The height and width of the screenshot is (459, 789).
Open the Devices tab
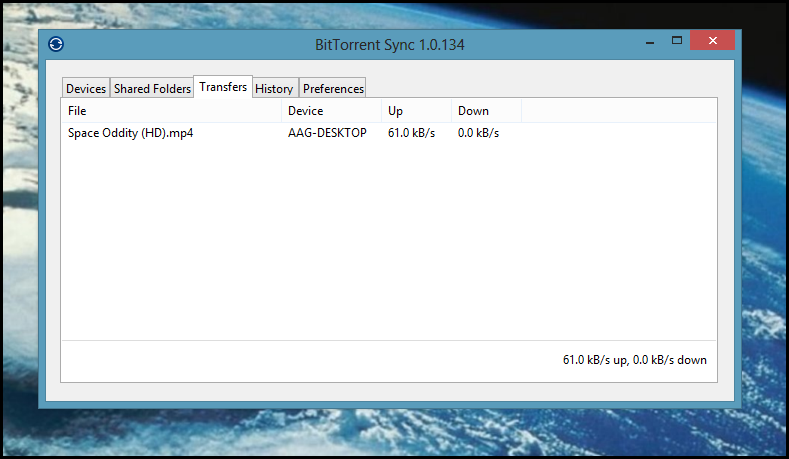click(x=86, y=88)
